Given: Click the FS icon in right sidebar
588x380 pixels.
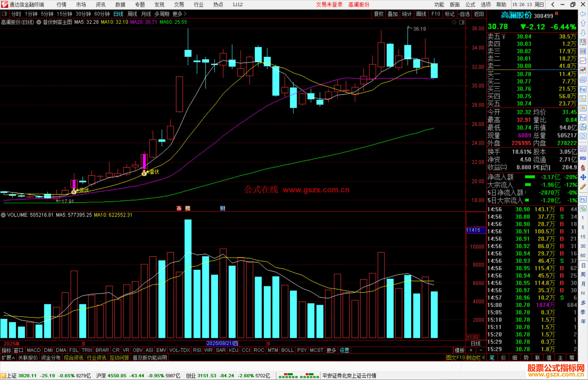Looking at the screenshot, I should (583, 199).
